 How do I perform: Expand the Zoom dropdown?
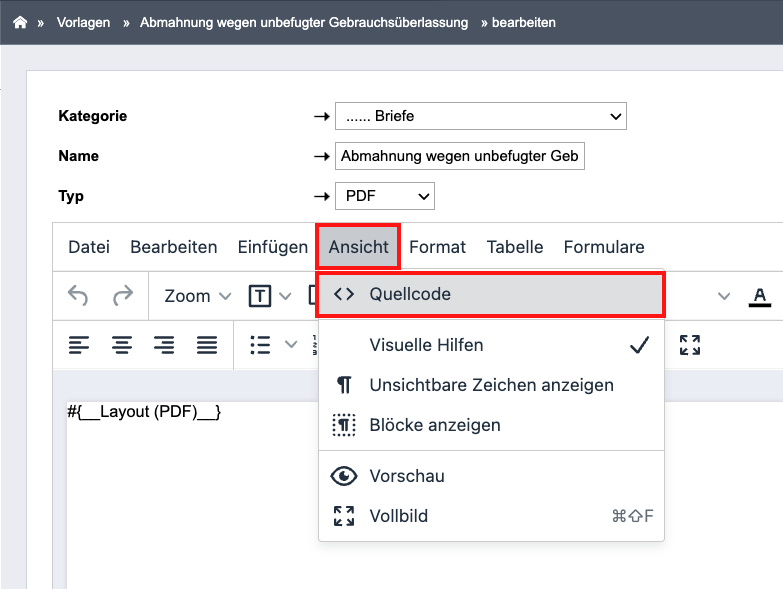point(198,296)
